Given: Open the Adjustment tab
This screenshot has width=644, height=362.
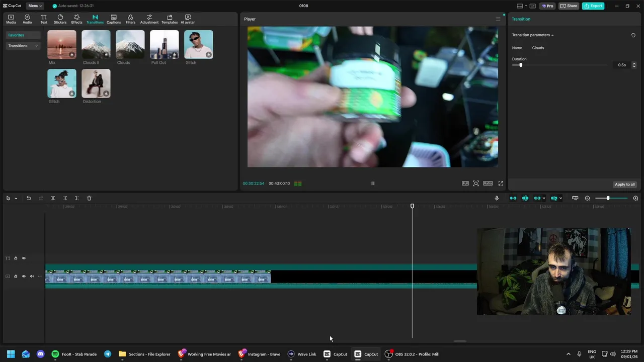Looking at the screenshot, I should pyautogui.click(x=149, y=19).
